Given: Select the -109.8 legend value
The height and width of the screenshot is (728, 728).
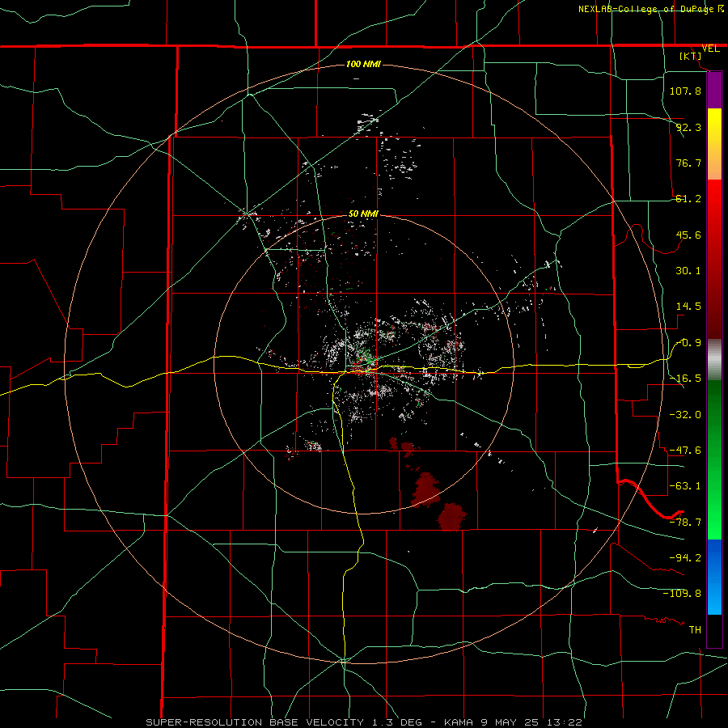Looking at the screenshot, I should tap(682, 594).
